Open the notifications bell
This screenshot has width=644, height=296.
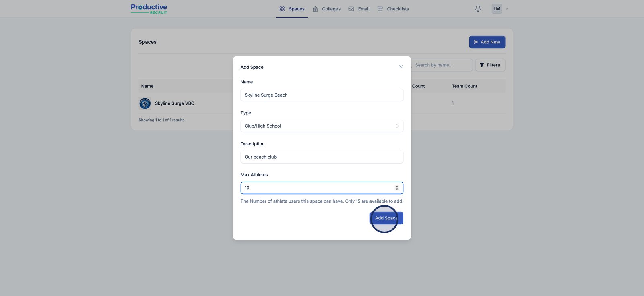(478, 9)
